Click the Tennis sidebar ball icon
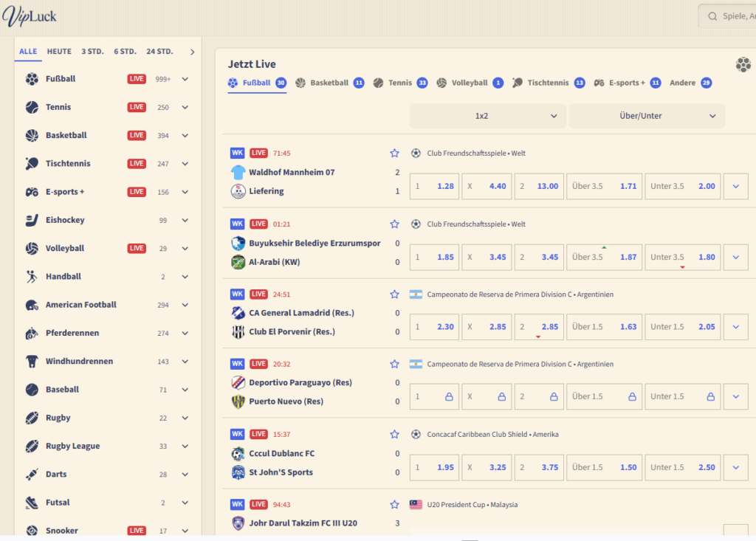 (x=32, y=107)
